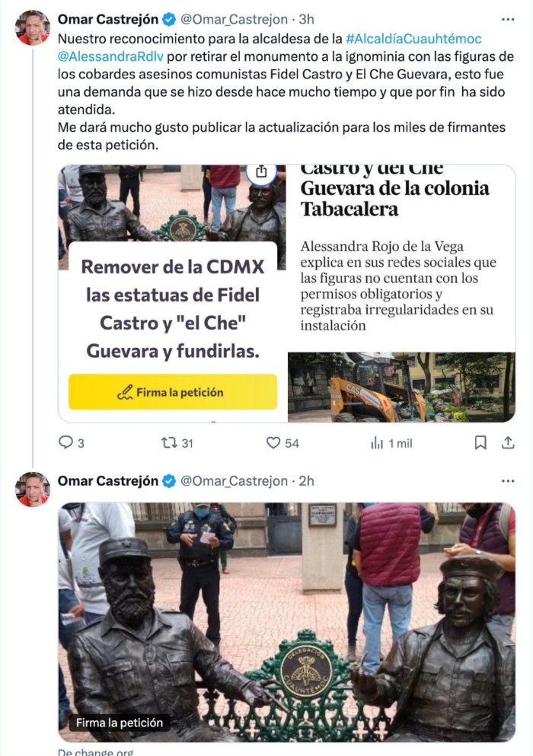Share the first tweet via upload icon
The image size is (533, 756).
[x=508, y=442]
